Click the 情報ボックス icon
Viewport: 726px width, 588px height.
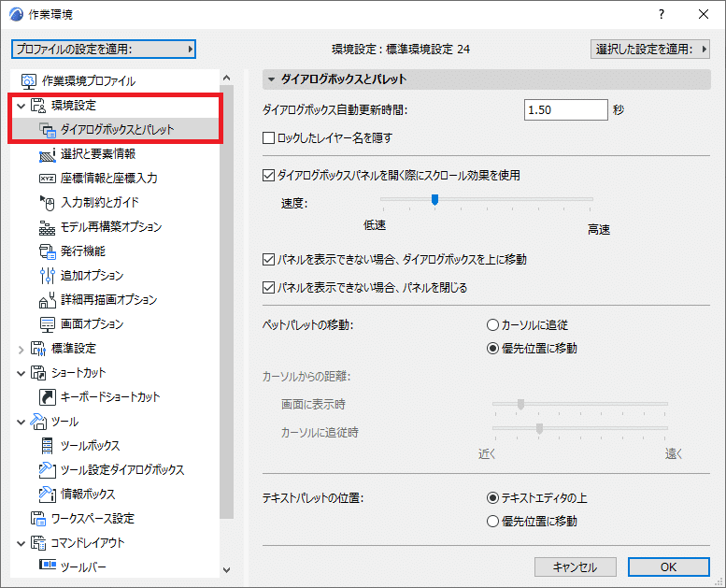48,495
